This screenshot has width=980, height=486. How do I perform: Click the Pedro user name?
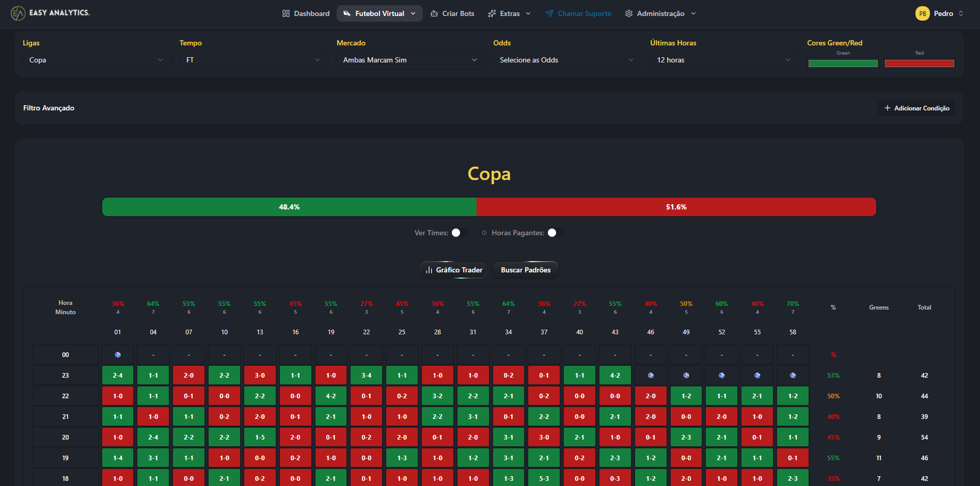943,13
